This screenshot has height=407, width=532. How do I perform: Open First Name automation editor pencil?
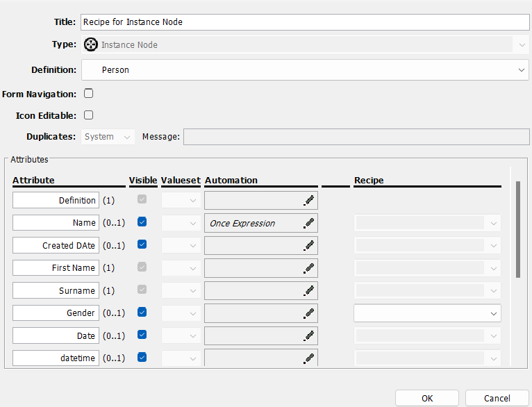pyautogui.click(x=309, y=268)
